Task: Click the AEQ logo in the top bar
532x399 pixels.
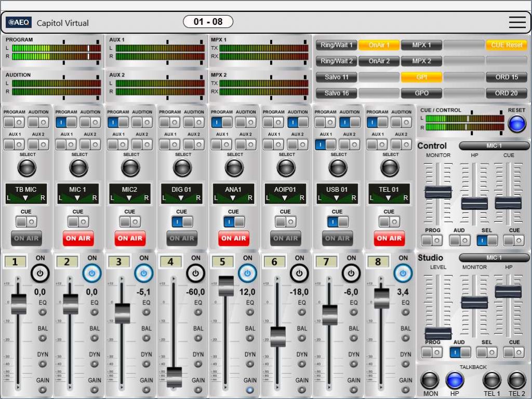Action: (19, 22)
